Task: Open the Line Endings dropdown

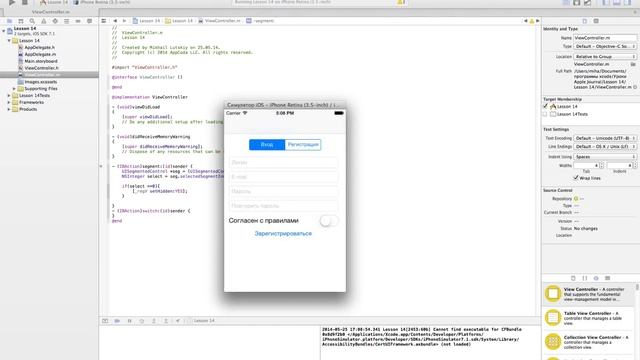Action: click(605, 147)
